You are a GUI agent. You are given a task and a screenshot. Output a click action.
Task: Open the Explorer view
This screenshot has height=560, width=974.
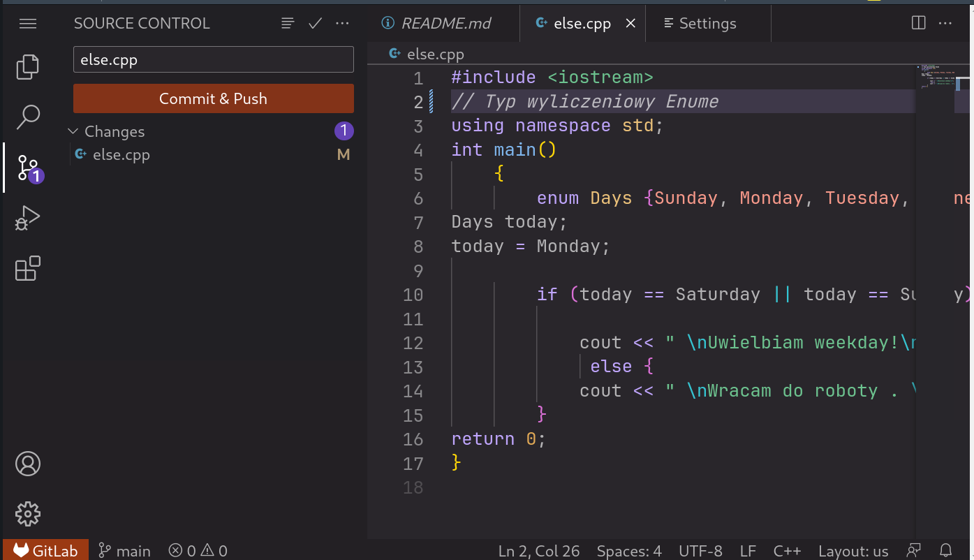coord(28,66)
